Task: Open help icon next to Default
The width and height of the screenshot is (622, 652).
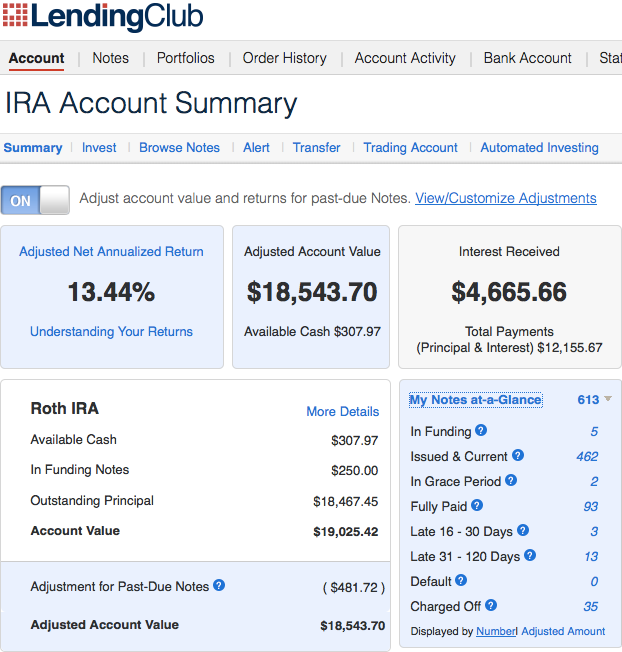Action: 461,580
